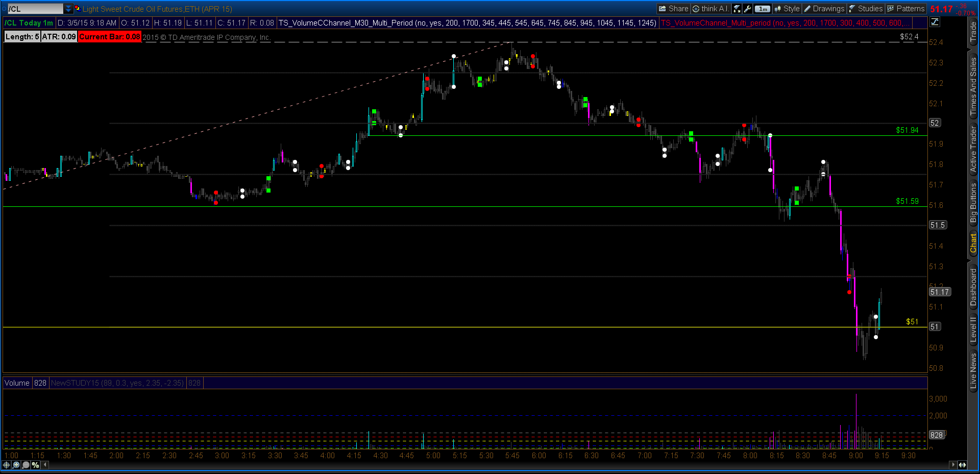Click the Light Sweet Crude Oil Futures title
The height and width of the screenshot is (474, 980).
pyautogui.click(x=157, y=9)
